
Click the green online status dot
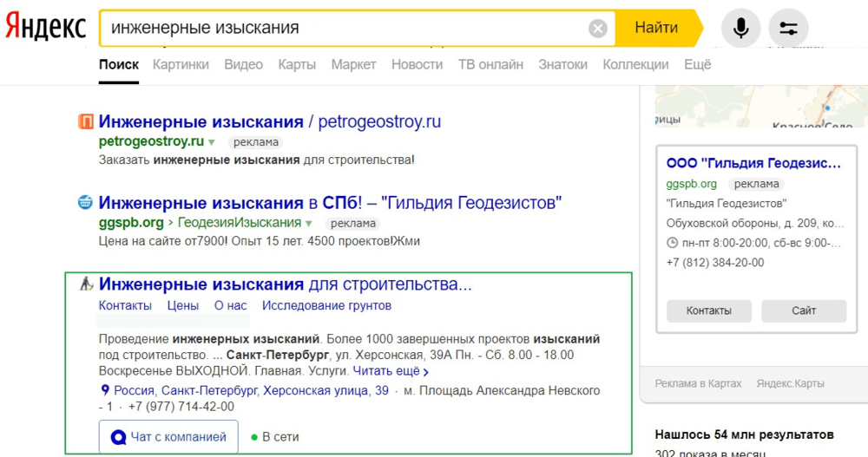(x=254, y=437)
